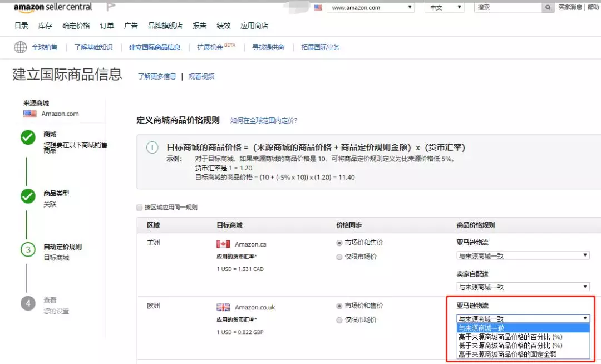Switch to the 报告 menu

tap(199, 24)
